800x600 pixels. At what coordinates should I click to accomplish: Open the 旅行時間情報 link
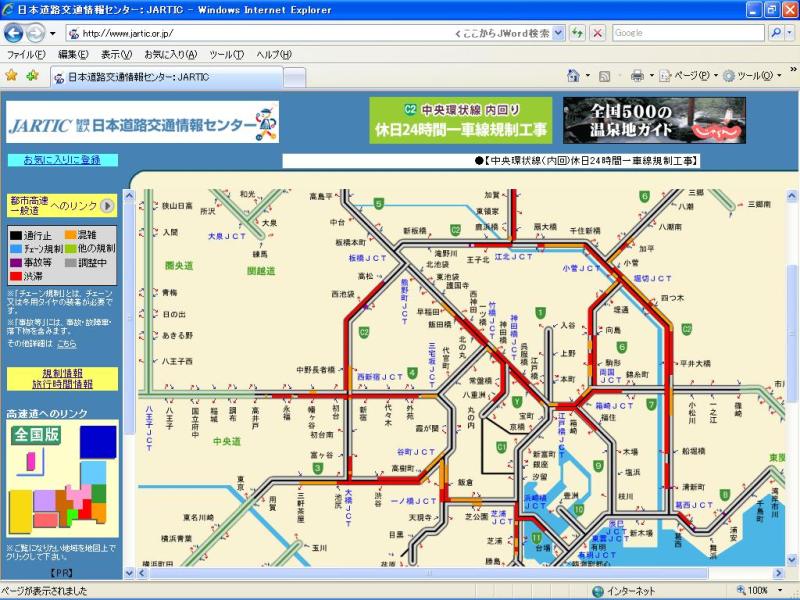click(x=62, y=384)
